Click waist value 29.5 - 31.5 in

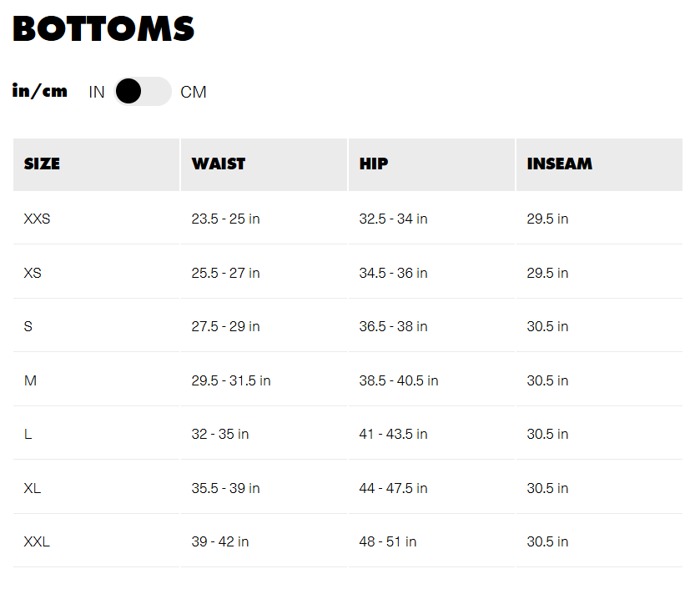231,380
